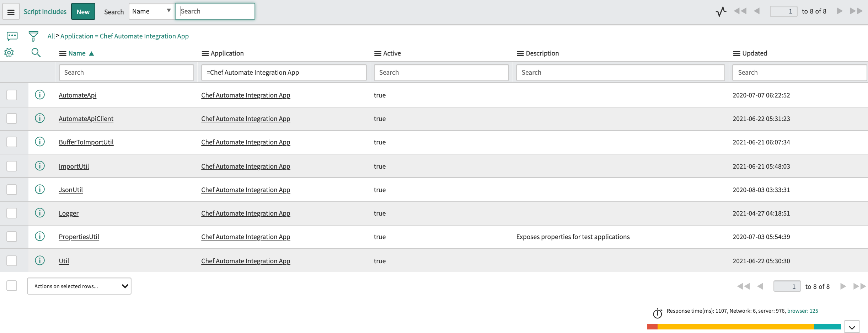
Task: Check the Logger row checkbox
Action: [x=12, y=213]
